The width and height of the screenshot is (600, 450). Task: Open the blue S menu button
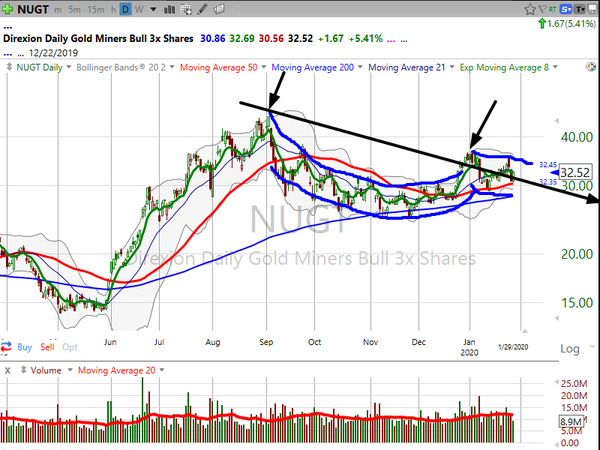tap(566, 9)
